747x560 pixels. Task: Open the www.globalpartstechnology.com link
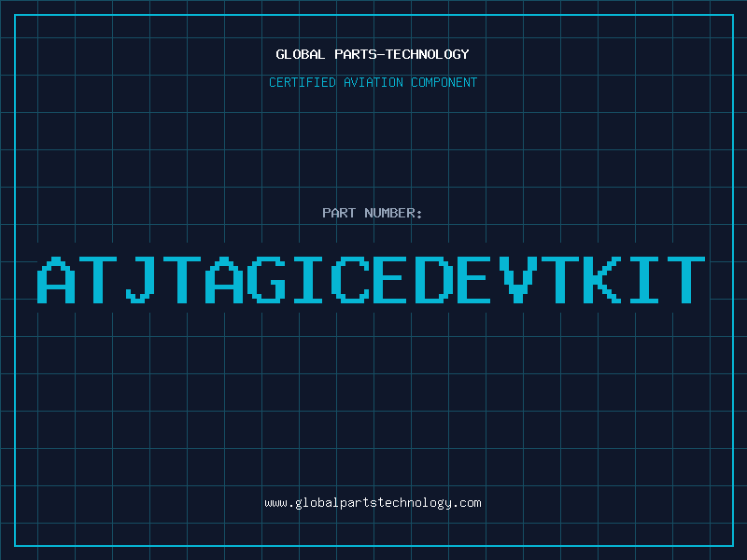(x=373, y=503)
